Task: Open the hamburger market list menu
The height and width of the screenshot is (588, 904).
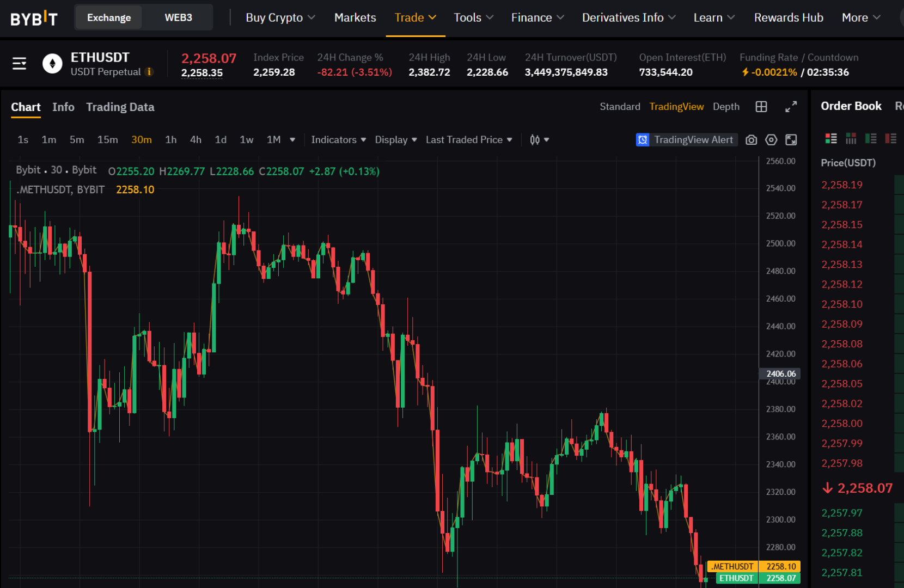Action: point(20,64)
